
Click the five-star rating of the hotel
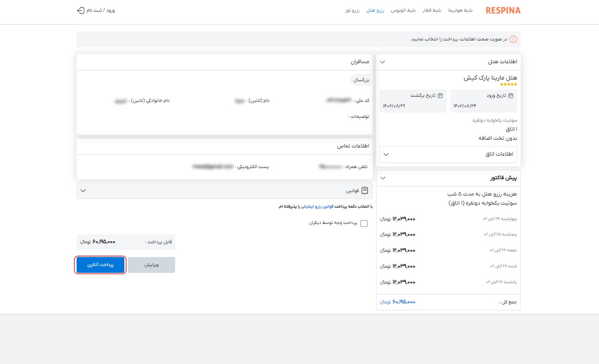click(508, 85)
